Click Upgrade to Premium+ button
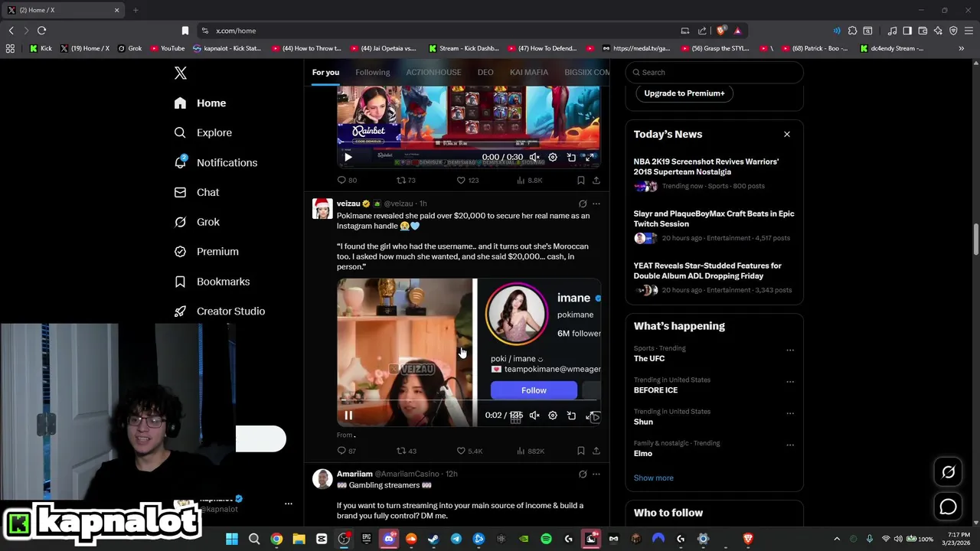The height and width of the screenshot is (551, 980). pyautogui.click(x=684, y=93)
